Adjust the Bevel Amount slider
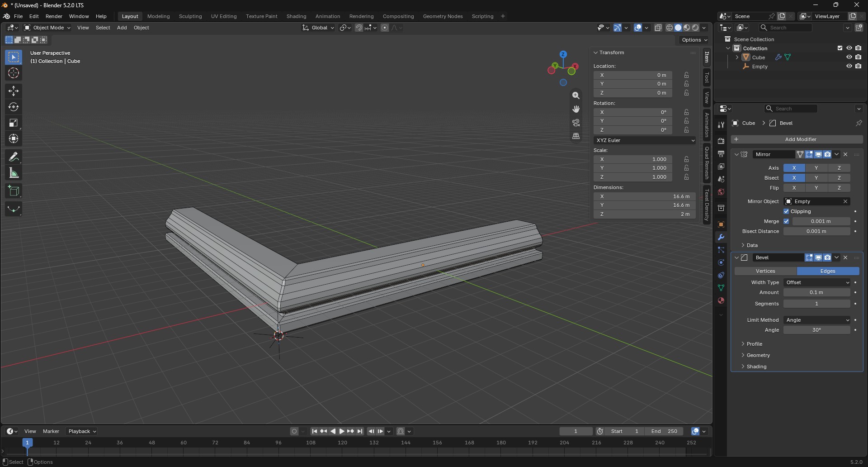 point(816,292)
